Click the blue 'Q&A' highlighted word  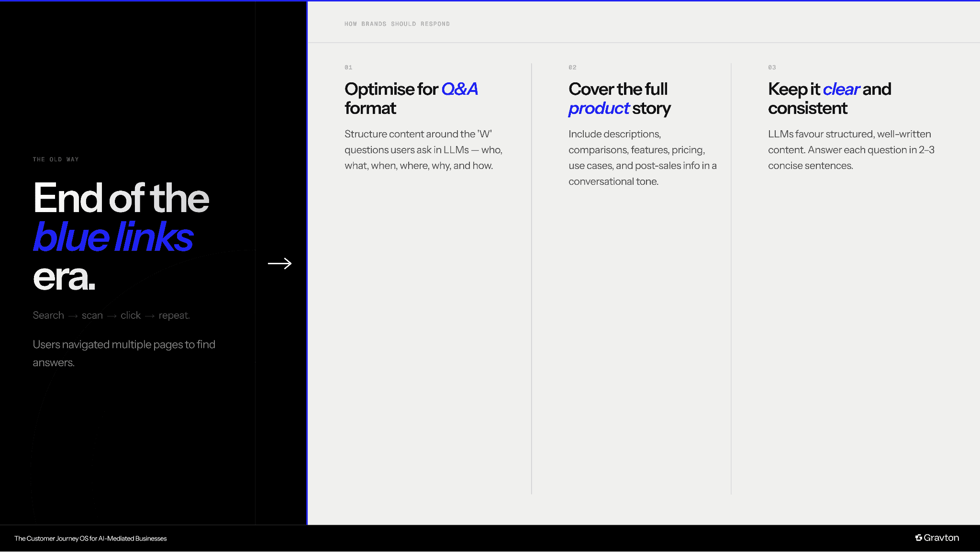click(x=459, y=89)
